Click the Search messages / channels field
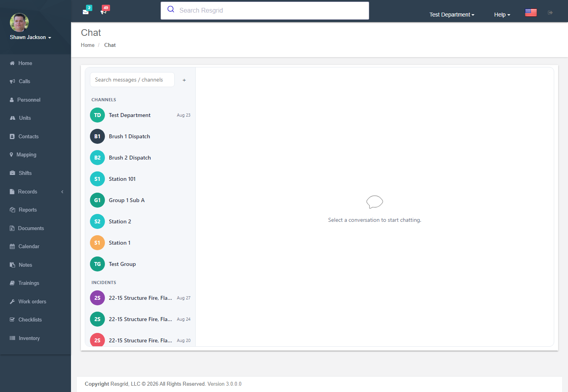Viewport: 568px width, 392px height. 132,80
